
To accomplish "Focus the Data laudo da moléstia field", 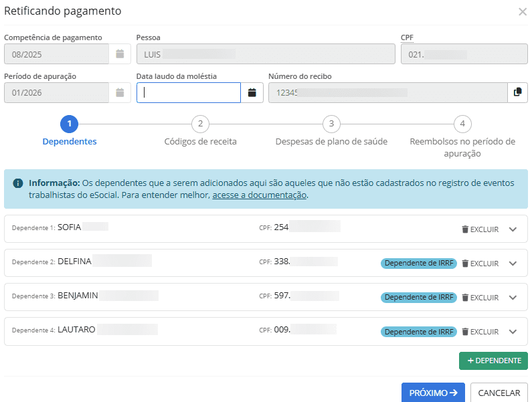I will [189, 93].
